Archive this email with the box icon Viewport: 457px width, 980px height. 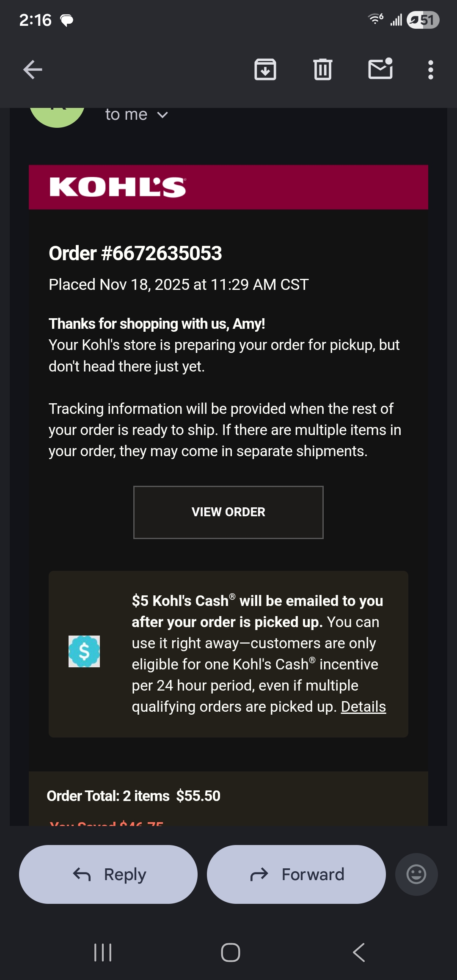pos(265,70)
